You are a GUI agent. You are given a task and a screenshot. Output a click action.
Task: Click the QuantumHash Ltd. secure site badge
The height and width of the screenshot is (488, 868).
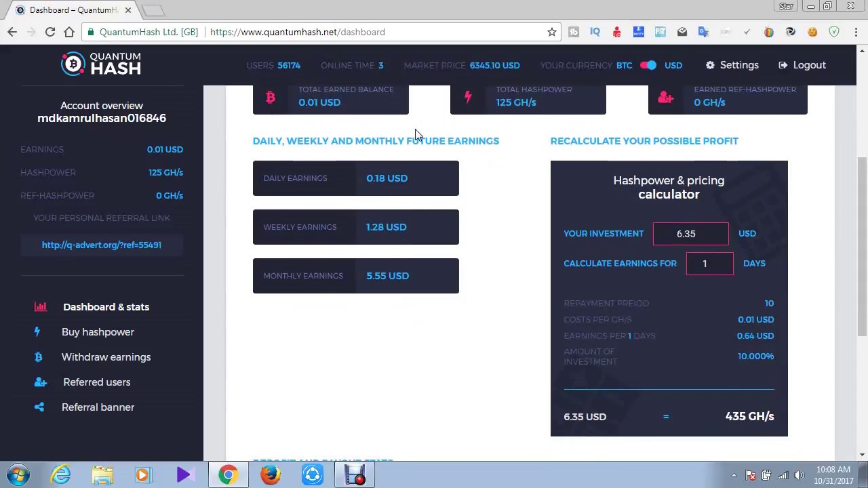pyautogui.click(x=143, y=32)
